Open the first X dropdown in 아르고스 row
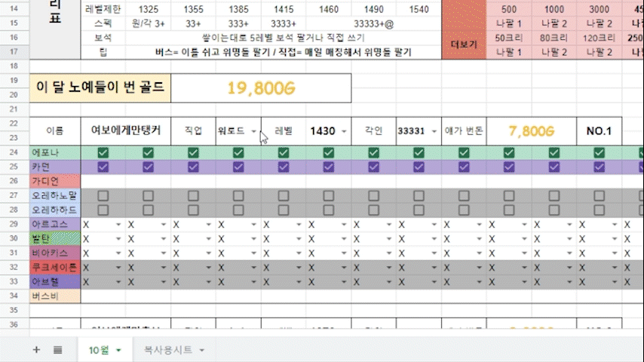Screen dimensions: 644x362 point(118,225)
